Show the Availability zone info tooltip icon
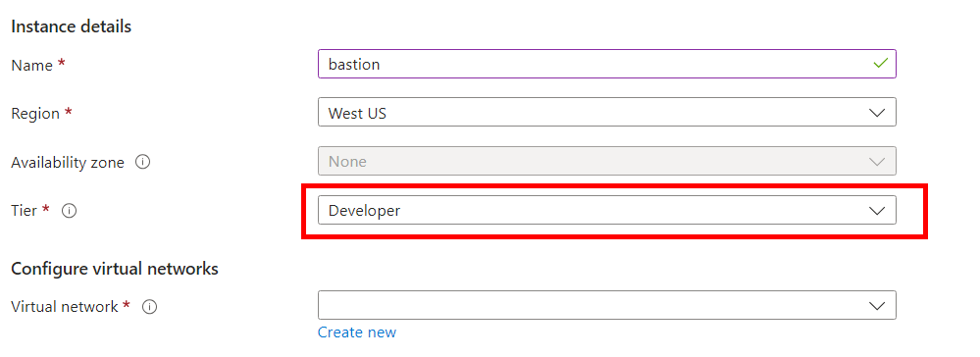This screenshot has height=357, width=980. coord(143,163)
